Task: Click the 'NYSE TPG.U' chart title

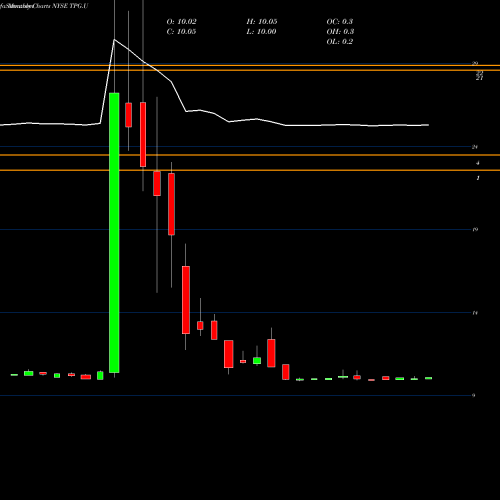Action: (70, 6)
